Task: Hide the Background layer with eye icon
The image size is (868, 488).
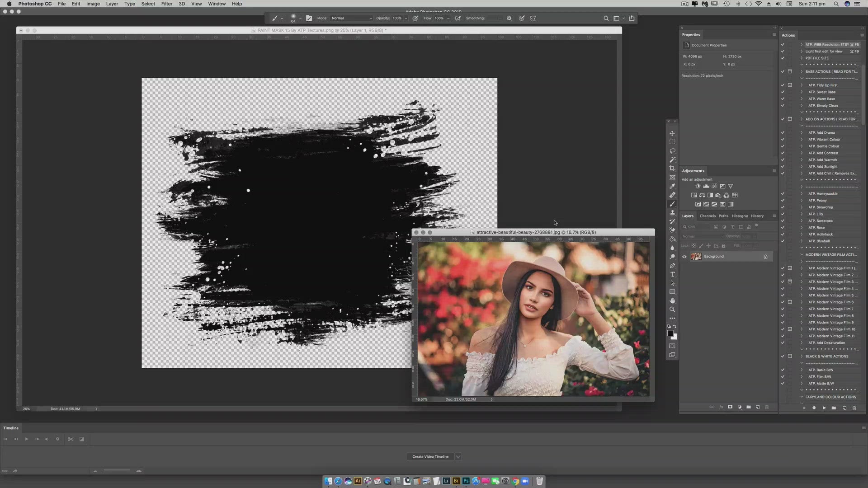Action: 684,257
